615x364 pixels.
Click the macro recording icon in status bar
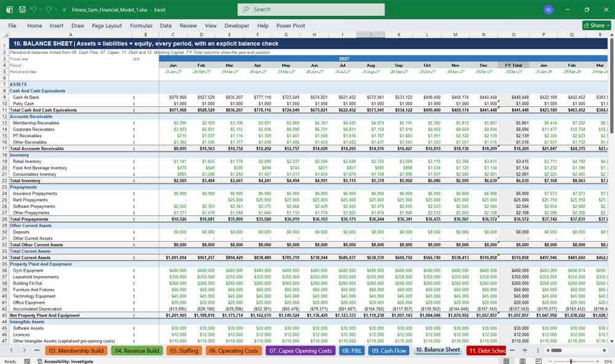pos(27,362)
